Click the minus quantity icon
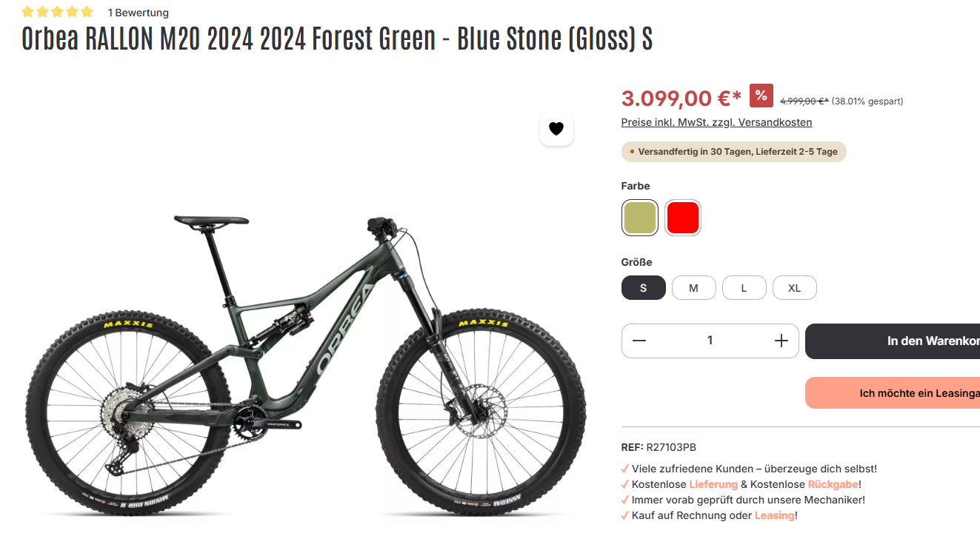 pos(639,341)
